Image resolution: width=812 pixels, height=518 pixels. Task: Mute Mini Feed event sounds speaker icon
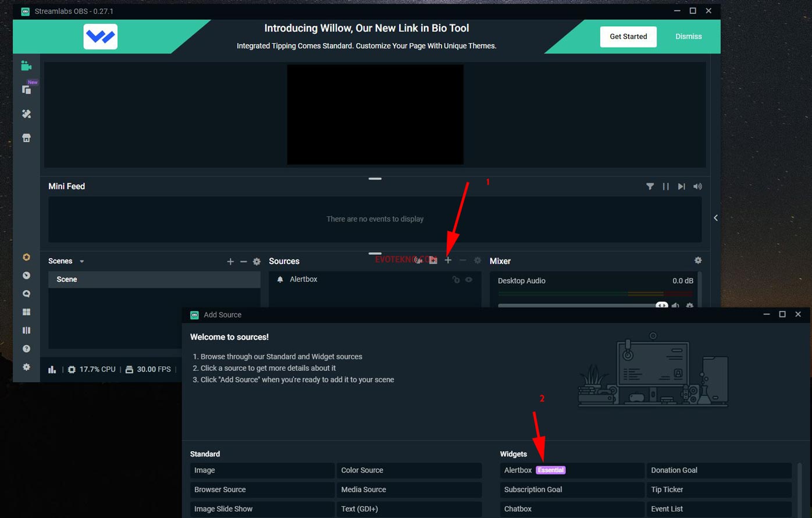point(697,186)
